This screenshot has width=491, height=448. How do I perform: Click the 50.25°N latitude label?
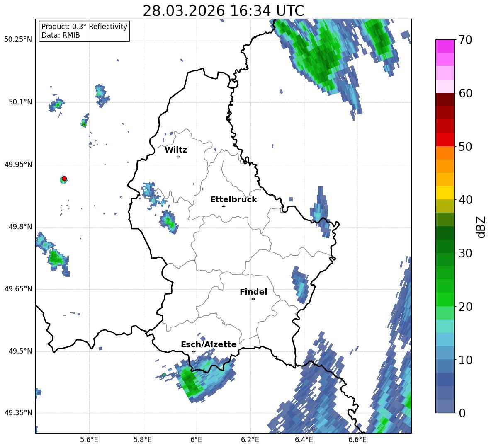point(18,40)
